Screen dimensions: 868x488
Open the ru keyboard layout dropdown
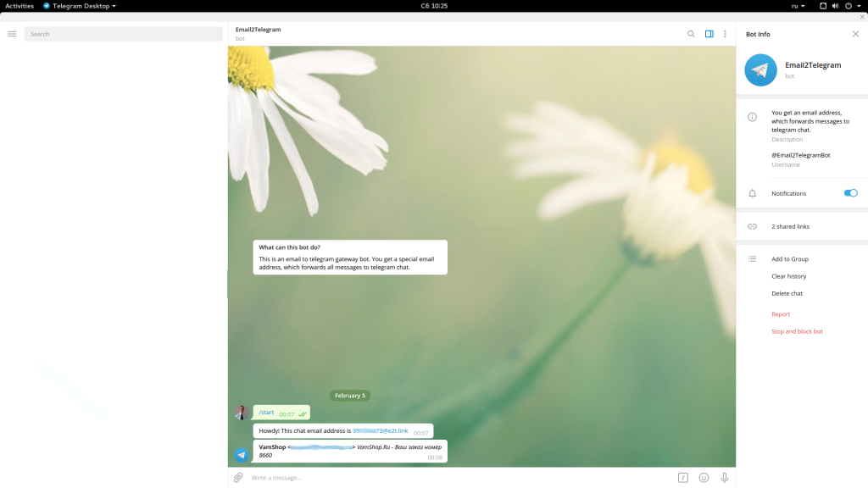click(x=798, y=6)
